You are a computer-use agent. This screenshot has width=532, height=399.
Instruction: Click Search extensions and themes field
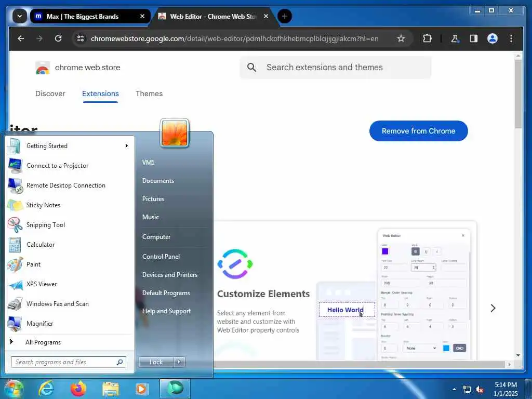pos(336,68)
